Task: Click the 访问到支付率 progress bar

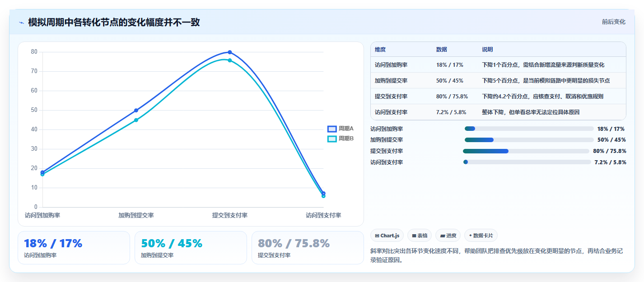Action: (527, 162)
